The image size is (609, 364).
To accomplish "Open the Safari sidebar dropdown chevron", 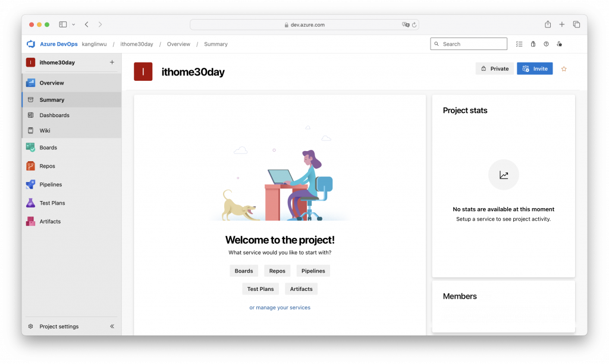I will click(73, 24).
